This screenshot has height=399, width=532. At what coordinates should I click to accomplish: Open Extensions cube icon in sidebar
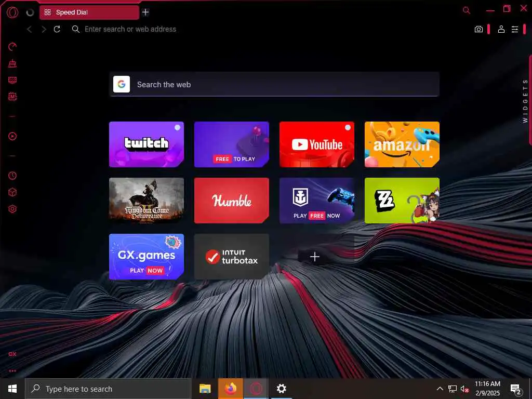[x=12, y=192]
